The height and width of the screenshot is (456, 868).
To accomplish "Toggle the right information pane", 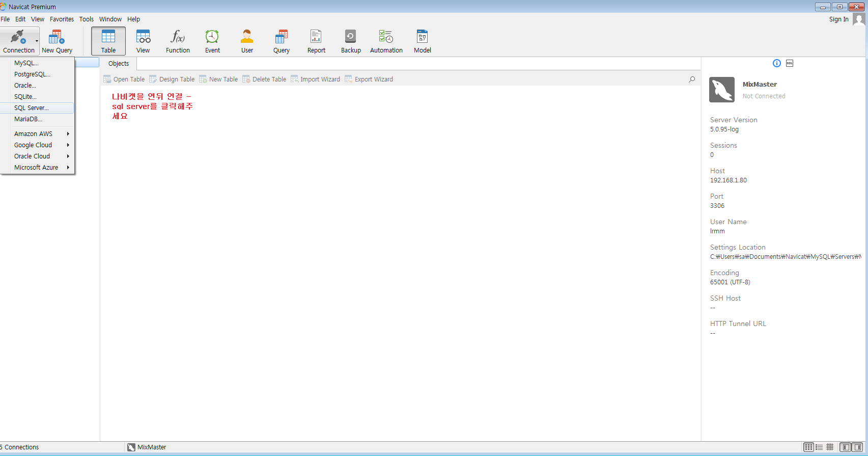I will (857, 447).
